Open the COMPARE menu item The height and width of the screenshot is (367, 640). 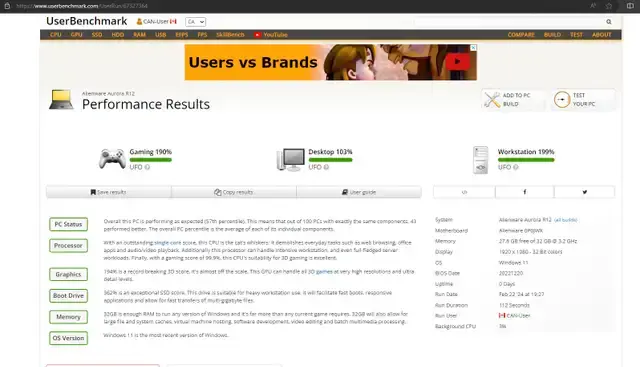(x=521, y=35)
